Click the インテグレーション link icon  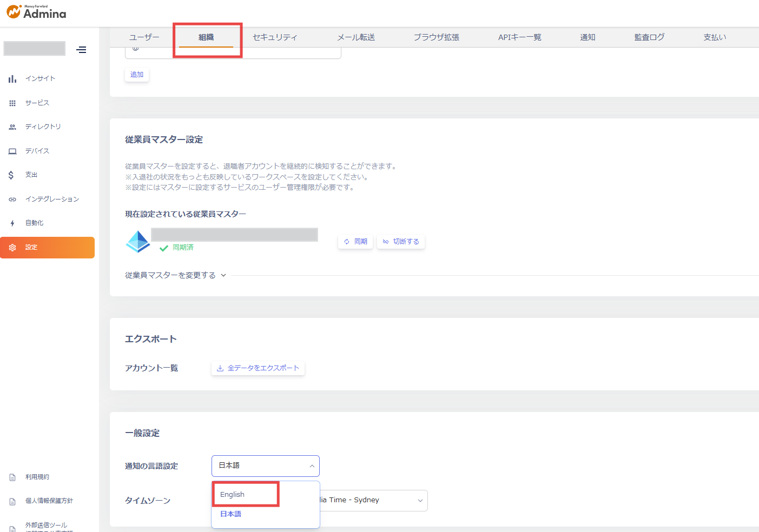(12, 199)
